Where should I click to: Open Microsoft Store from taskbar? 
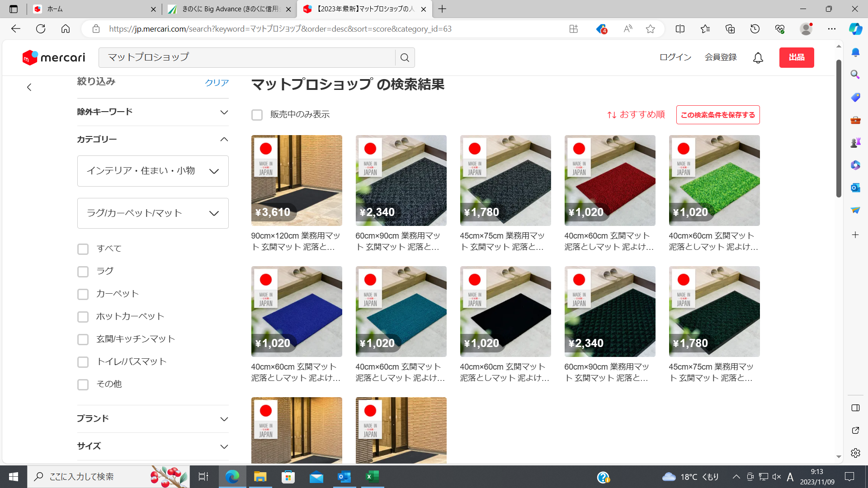(288, 477)
